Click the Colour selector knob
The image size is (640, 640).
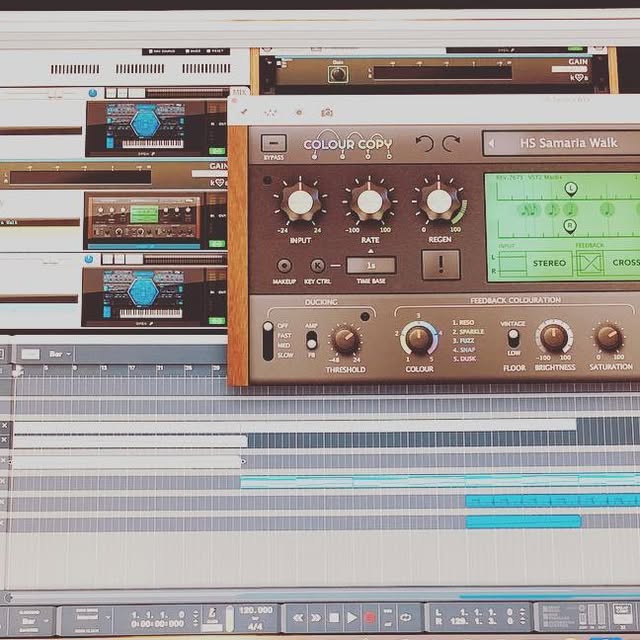(418, 338)
